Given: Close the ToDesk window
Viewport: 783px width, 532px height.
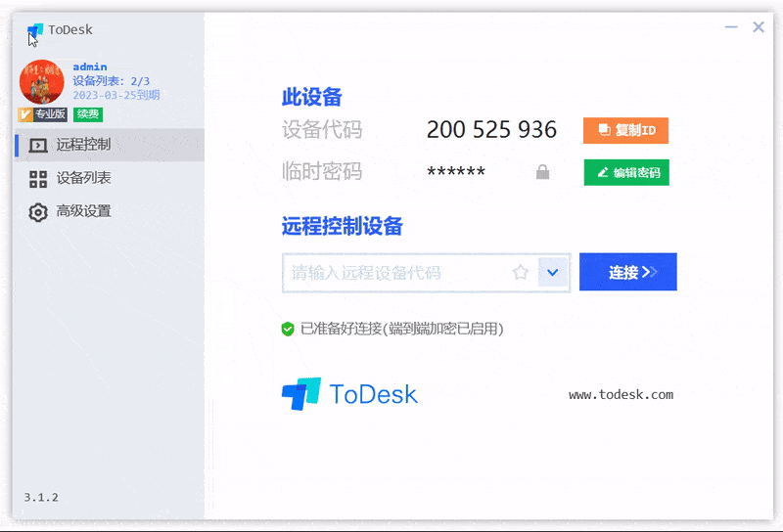Looking at the screenshot, I should point(759,27).
